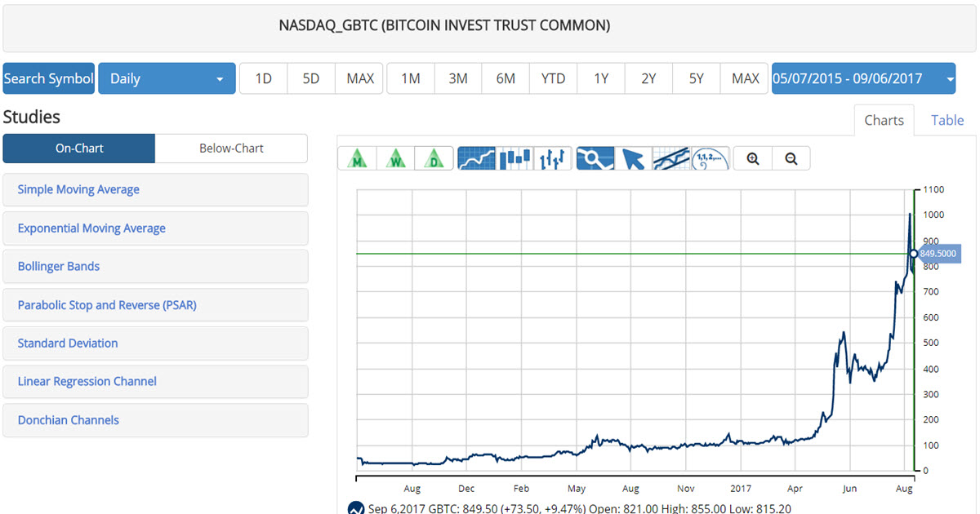
Task: Set the range to 3M
Action: (x=458, y=78)
